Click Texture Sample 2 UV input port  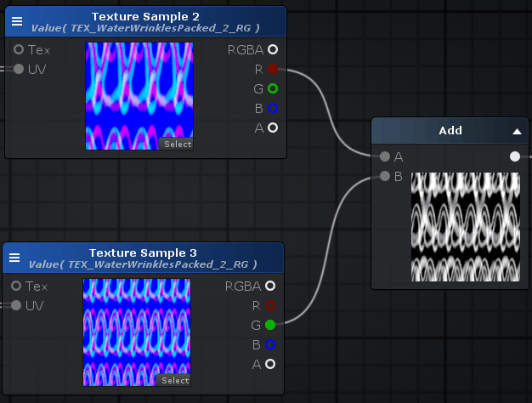[x=19, y=69]
